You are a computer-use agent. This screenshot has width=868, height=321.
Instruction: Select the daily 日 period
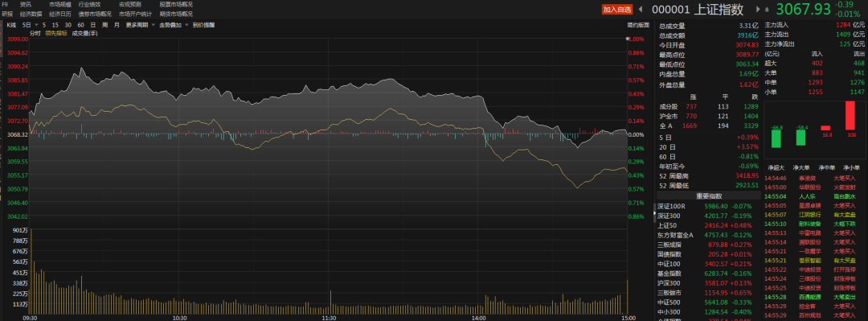[93, 25]
